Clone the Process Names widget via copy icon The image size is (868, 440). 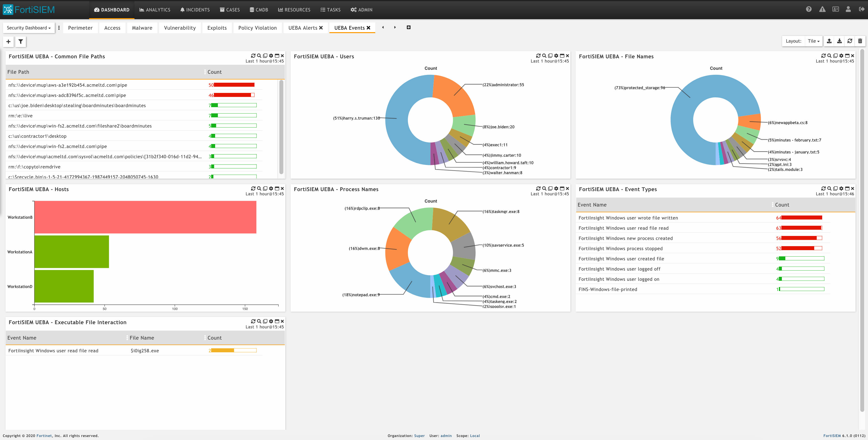(550, 188)
